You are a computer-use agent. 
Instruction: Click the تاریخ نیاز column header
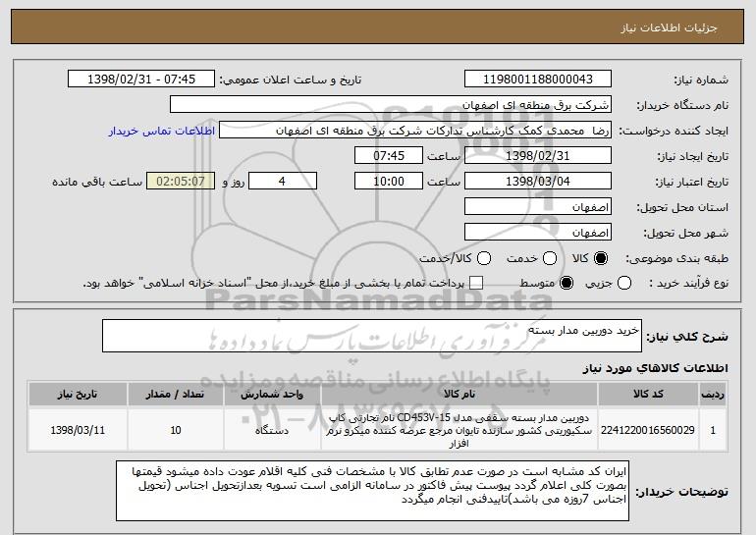pyautogui.click(x=78, y=395)
